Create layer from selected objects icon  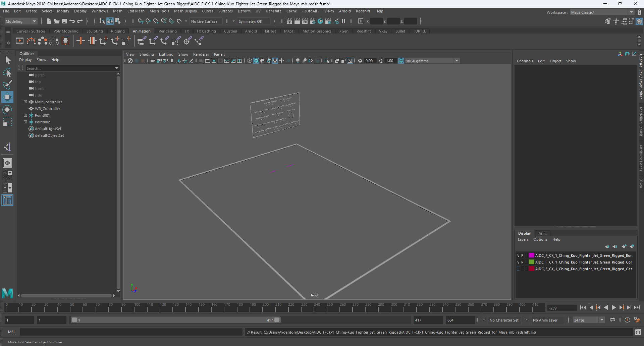point(632,246)
